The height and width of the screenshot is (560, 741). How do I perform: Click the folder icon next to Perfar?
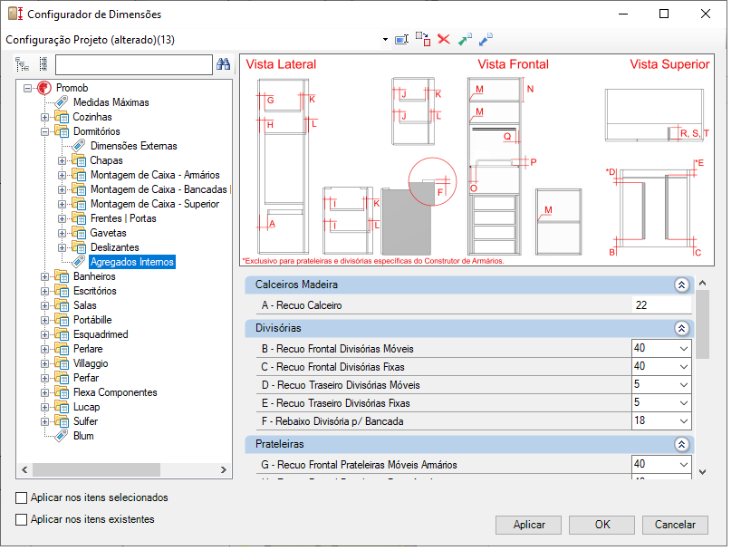(62, 378)
